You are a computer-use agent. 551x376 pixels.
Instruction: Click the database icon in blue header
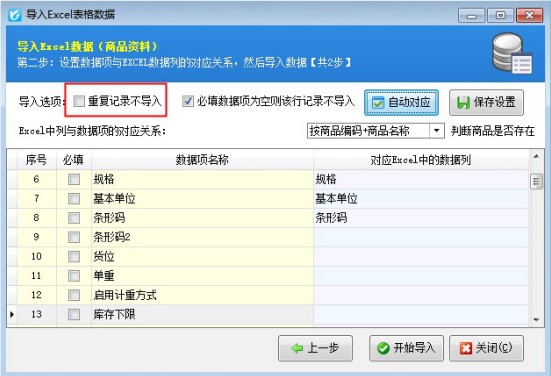[x=512, y=53]
